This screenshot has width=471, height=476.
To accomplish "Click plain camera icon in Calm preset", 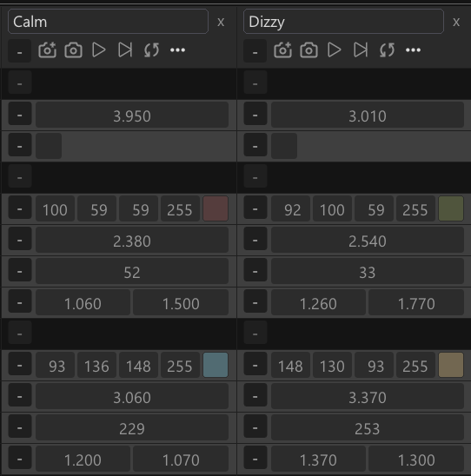I will 74,50.
